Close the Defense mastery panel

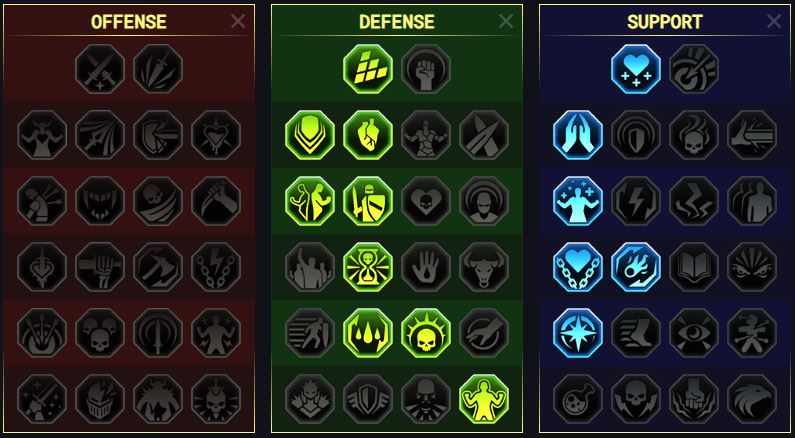pyautogui.click(x=505, y=21)
